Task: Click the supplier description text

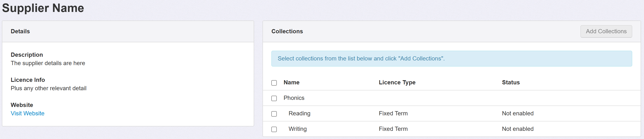Action: pyautogui.click(x=48, y=63)
